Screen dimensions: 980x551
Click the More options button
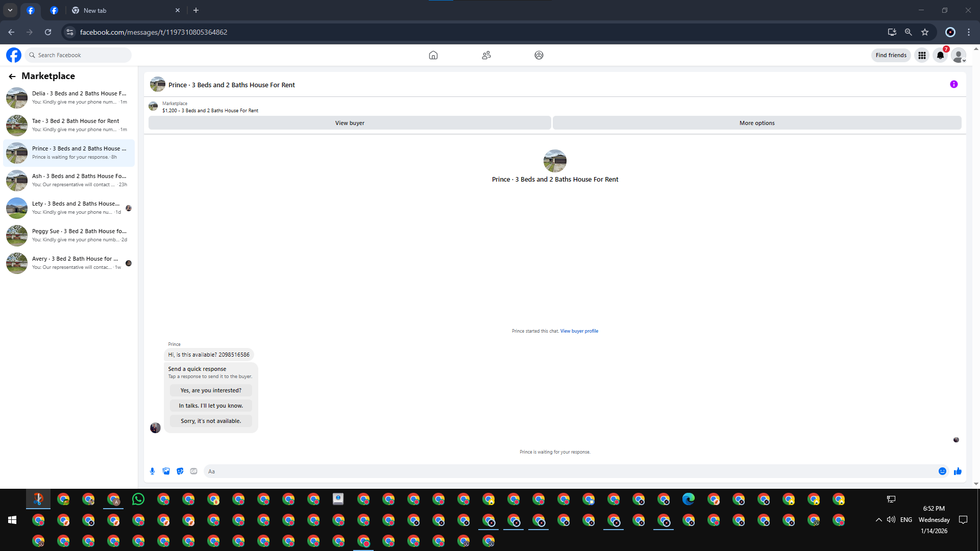[x=756, y=123]
